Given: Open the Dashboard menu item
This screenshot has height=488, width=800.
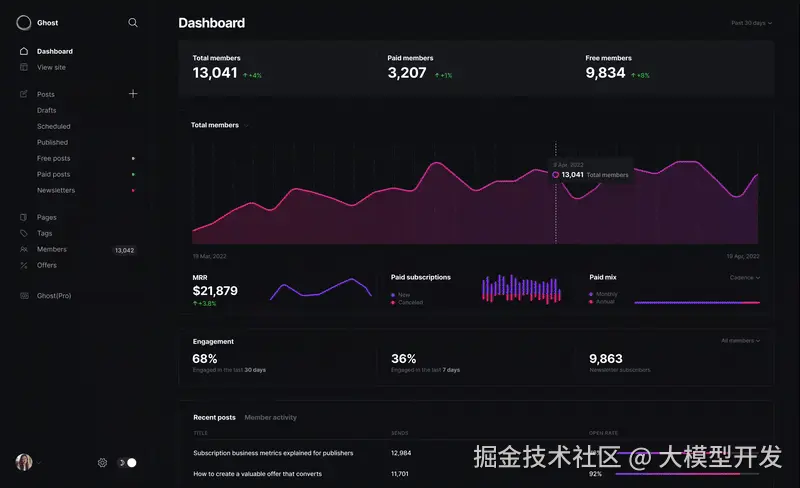Looking at the screenshot, I should [x=55, y=51].
